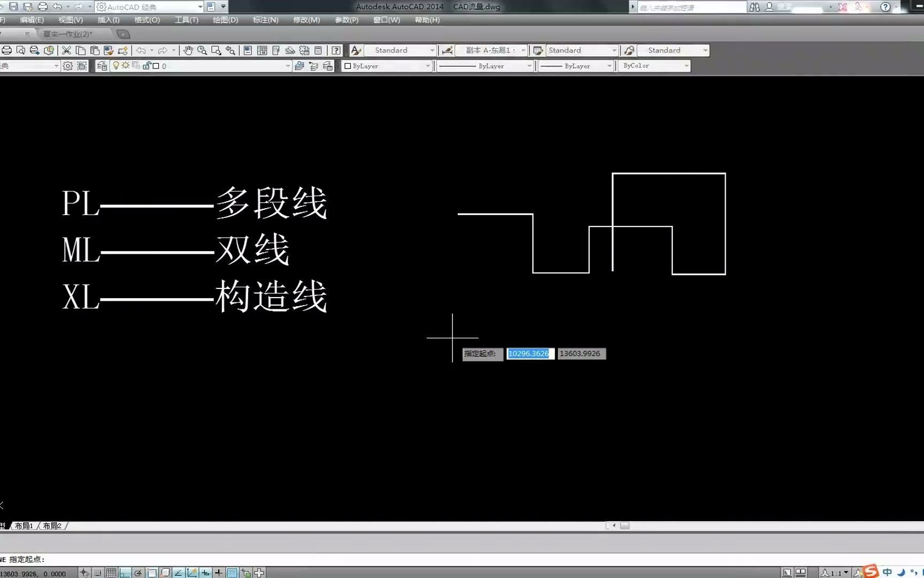This screenshot has width=924, height=578.
Task: Click the Redo arrow button
Action: pos(163,50)
